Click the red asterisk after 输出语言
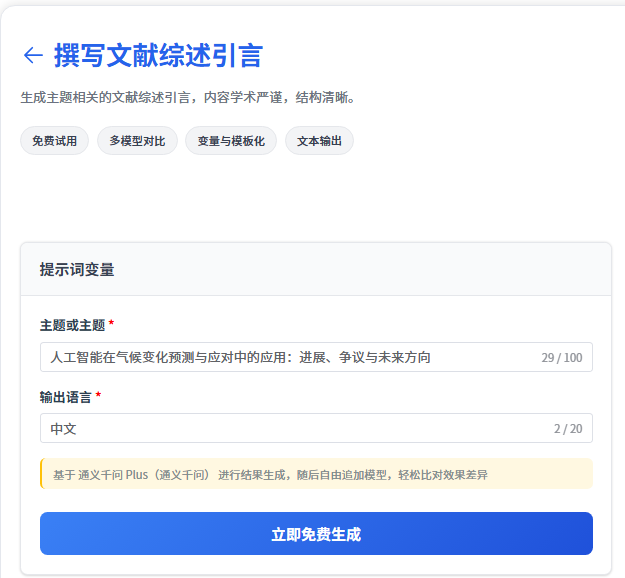Screen dimensions: 625x578 pyautogui.click(x=98, y=397)
